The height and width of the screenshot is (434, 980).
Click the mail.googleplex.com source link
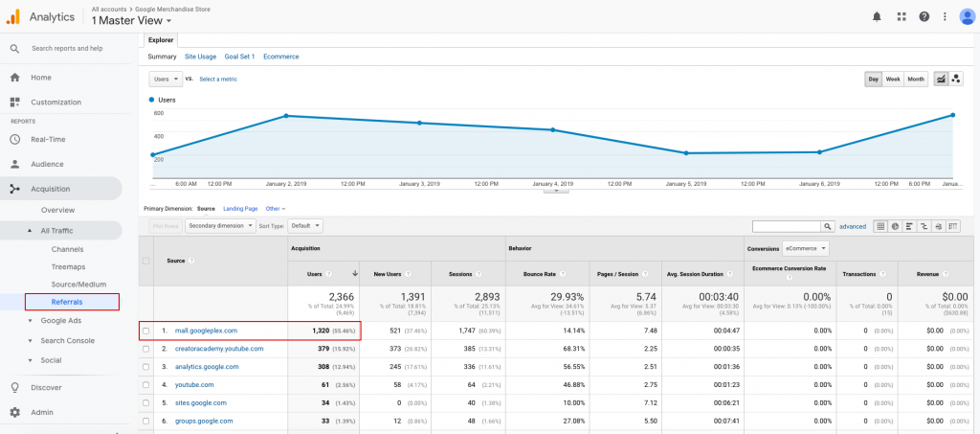[x=206, y=331]
